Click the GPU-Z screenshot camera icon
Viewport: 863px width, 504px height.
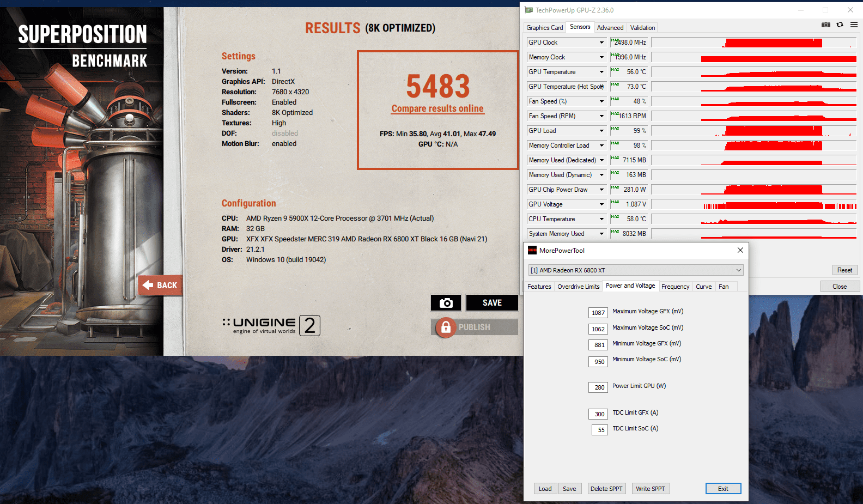pyautogui.click(x=826, y=25)
